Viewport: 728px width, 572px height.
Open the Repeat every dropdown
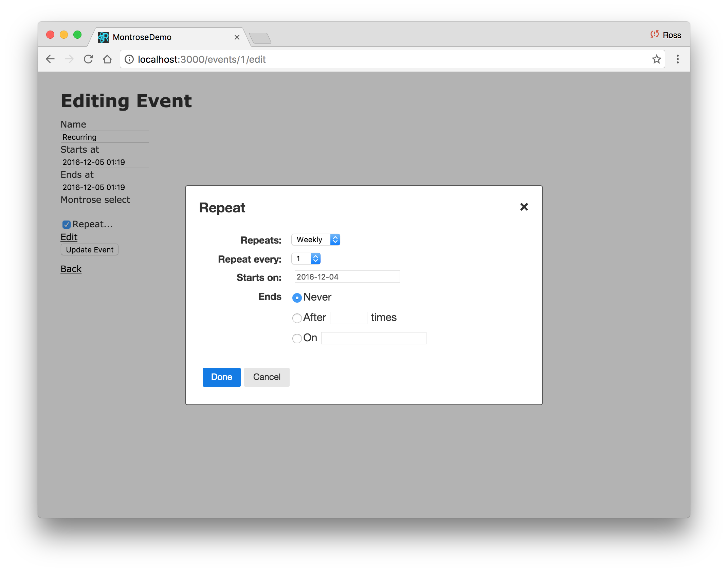306,259
